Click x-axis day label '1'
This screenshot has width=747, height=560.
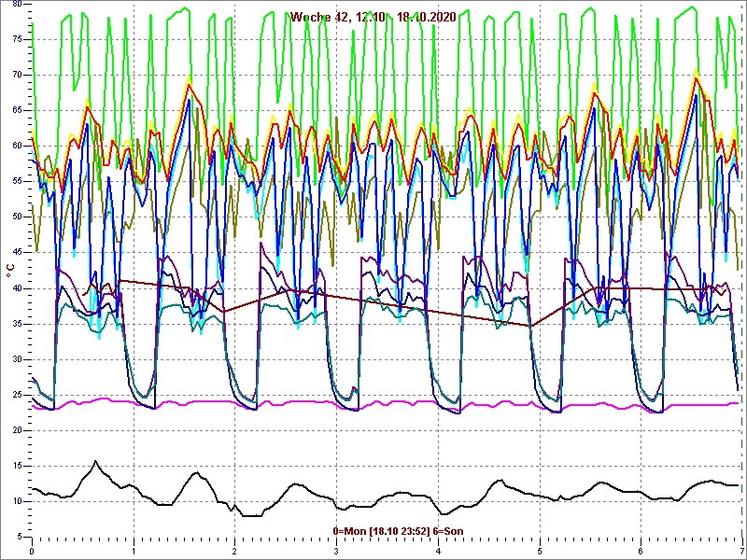coord(134,552)
